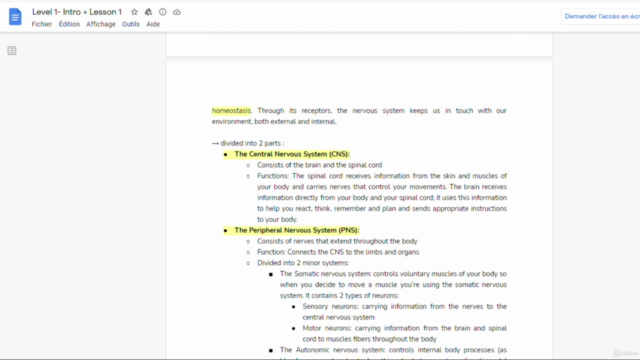Click the text Consists of the brain and the spinal cord

pyautogui.click(x=320, y=165)
